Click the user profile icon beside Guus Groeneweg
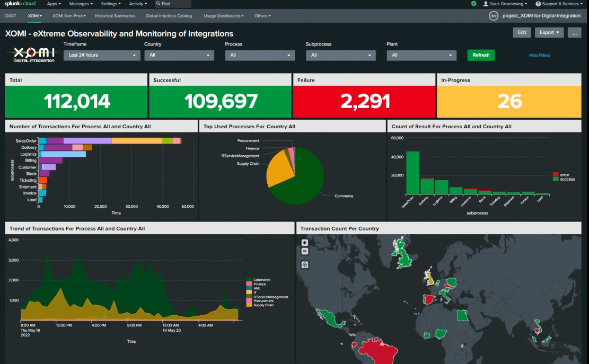Viewport: 589px width, 364px height. [x=486, y=4]
